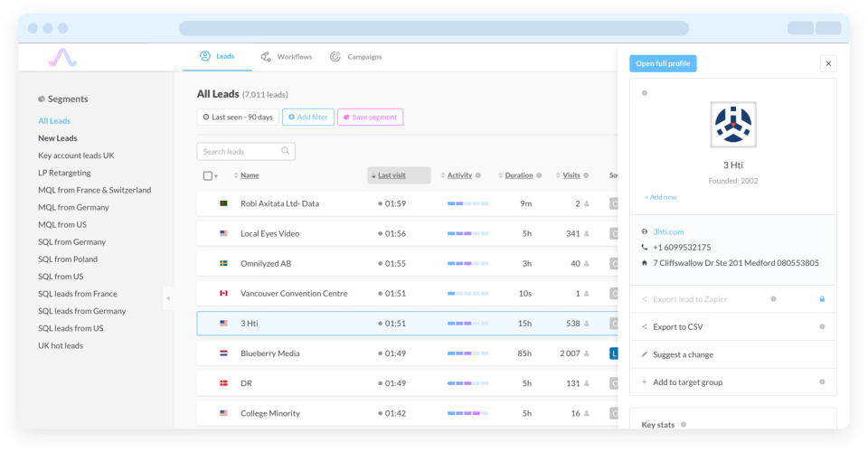Close the lead profile panel
Viewport: 868px width, 452px height.
(x=828, y=63)
